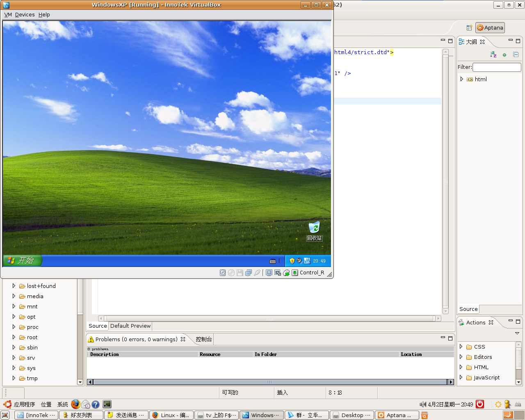Image resolution: width=525 pixels, height=420 pixels.
Task: Expand the html node in outline
Action: tap(462, 79)
